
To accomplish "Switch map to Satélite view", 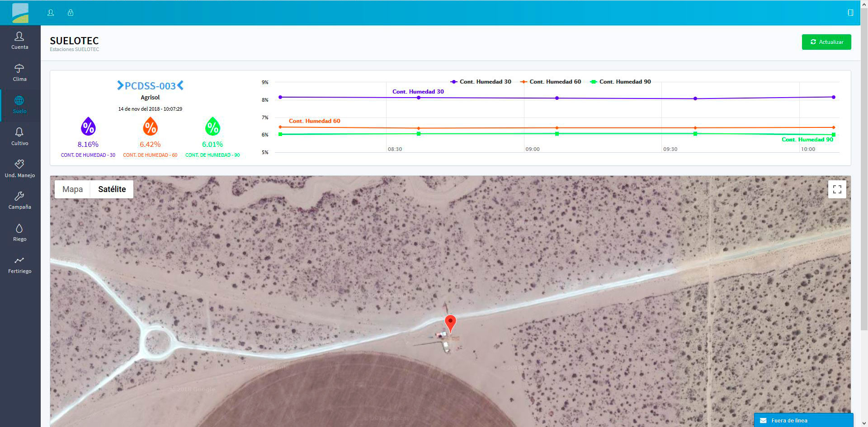I will tap(112, 189).
